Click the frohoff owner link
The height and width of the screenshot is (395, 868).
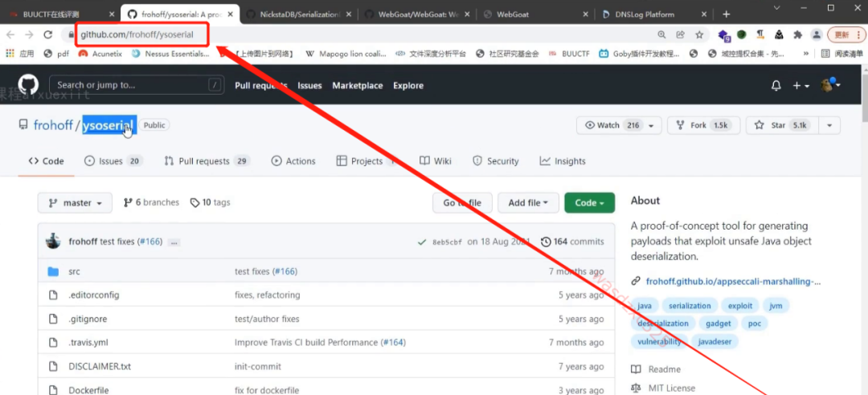[x=53, y=125]
